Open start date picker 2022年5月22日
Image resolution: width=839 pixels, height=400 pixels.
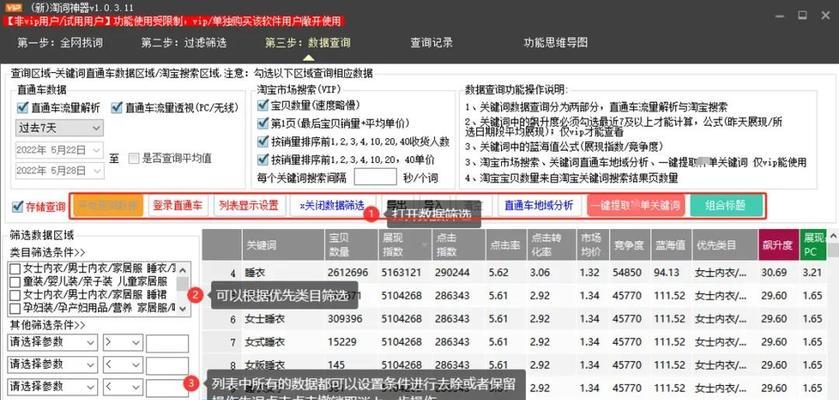click(59, 150)
